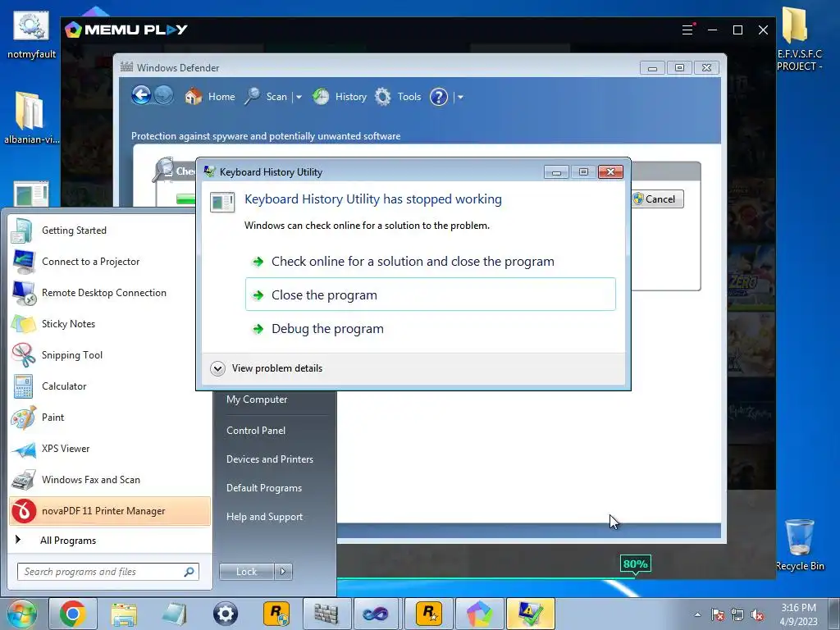Viewport: 840px width, 630px height.
Task: Expand All Programs list
Action: [x=110, y=540]
